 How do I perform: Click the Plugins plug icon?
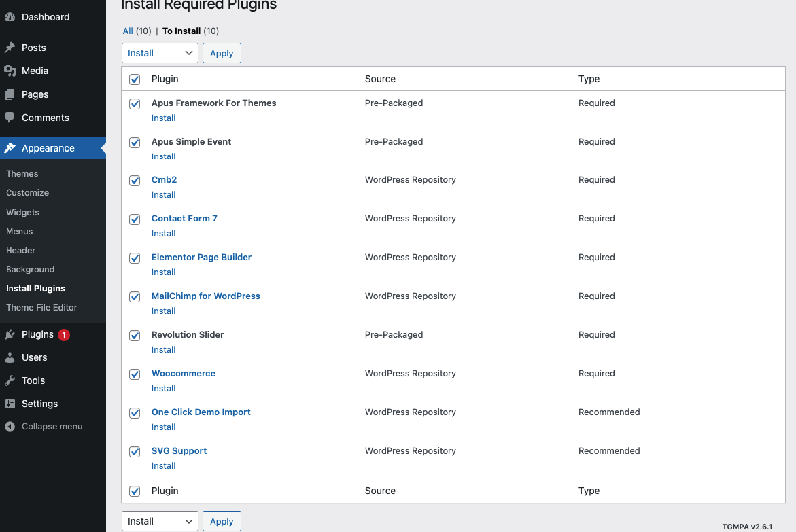click(x=10, y=334)
